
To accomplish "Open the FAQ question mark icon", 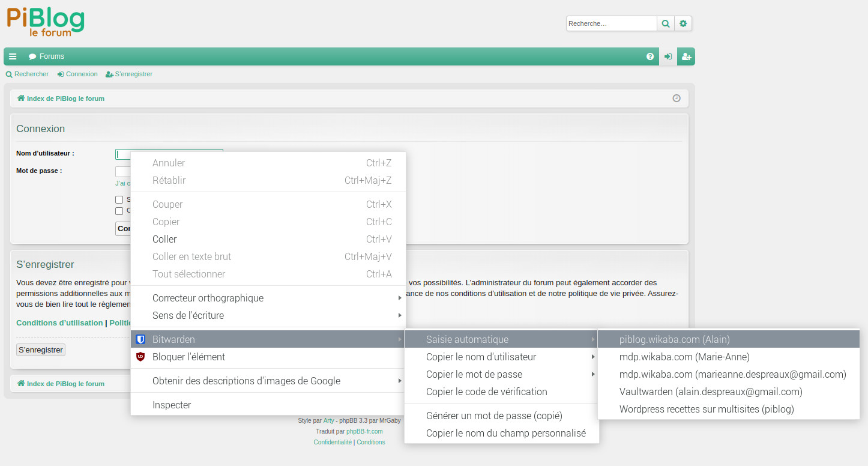I will (x=650, y=56).
